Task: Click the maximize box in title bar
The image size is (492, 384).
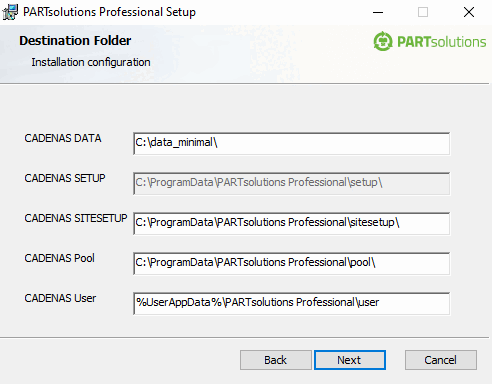Action: coord(423,12)
